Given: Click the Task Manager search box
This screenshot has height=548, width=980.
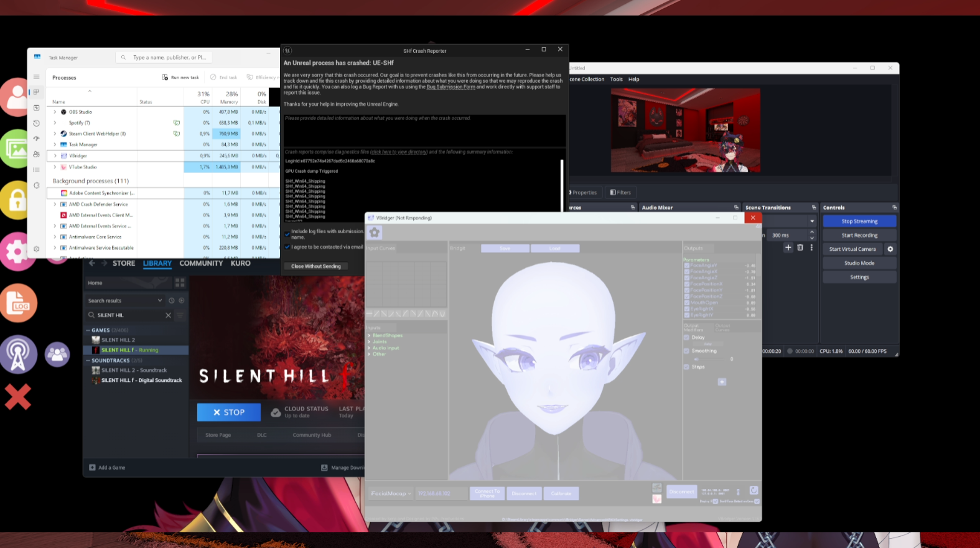Looking at the screenshot, I should [164, 57].
